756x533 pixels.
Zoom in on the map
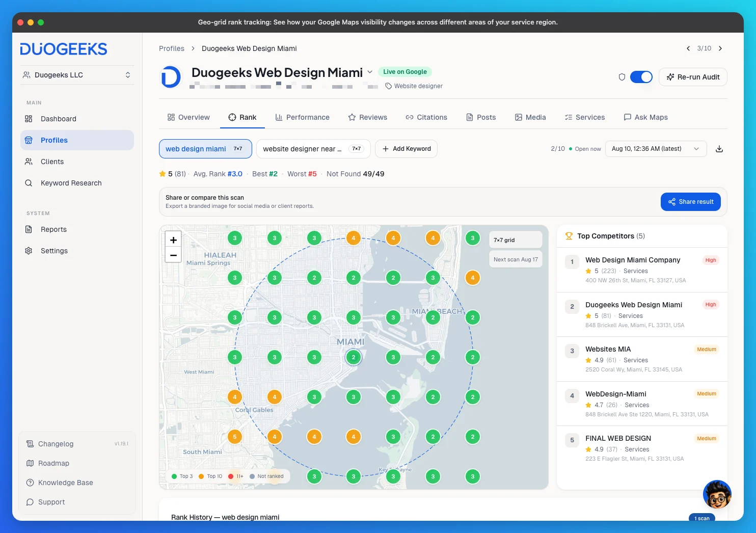coord(173,239)
